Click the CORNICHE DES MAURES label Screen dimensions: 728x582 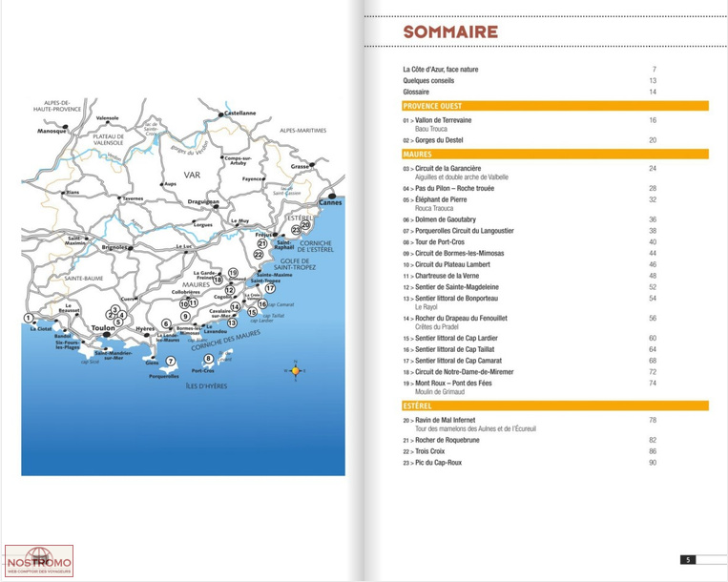225,341
